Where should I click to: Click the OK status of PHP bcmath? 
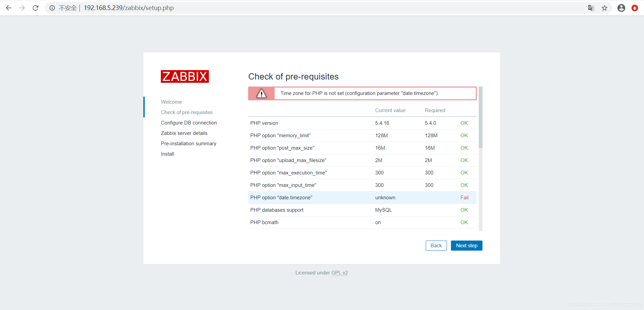pos(464,222)
